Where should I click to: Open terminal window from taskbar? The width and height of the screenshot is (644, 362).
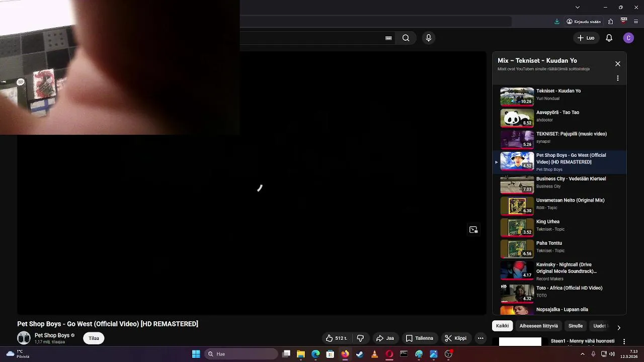404,354
